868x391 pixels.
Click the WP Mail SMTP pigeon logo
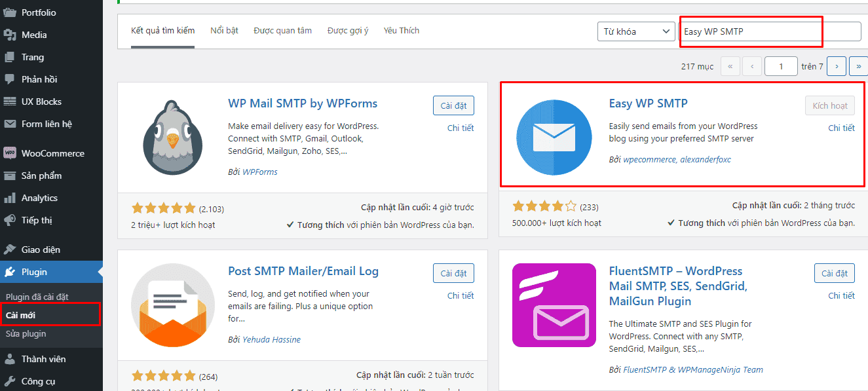coord(173,138)
